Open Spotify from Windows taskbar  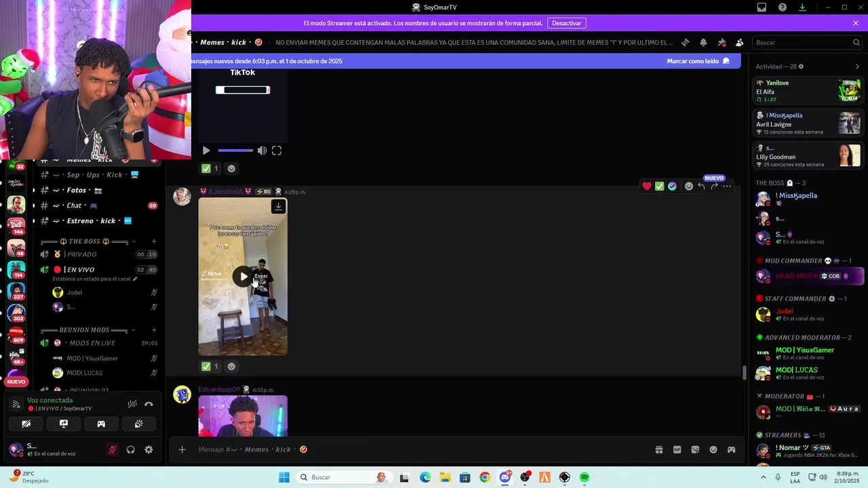click(x=585, y=477)
